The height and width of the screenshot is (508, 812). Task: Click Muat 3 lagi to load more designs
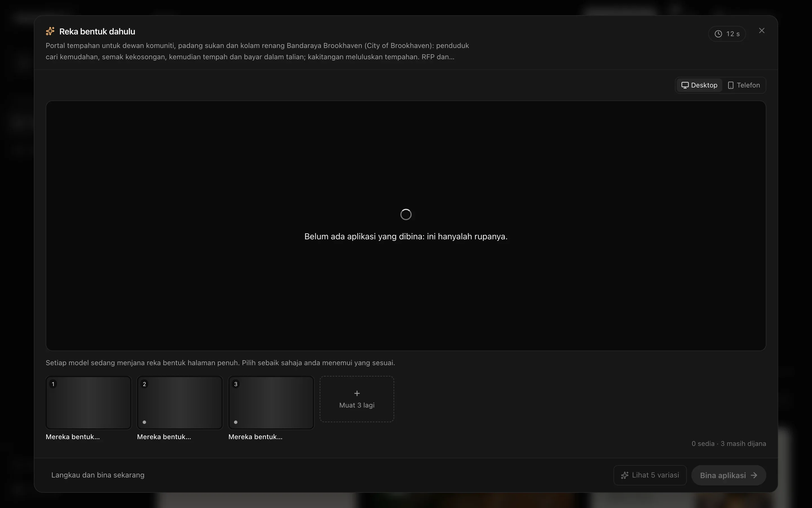click(x=357, y=399)
